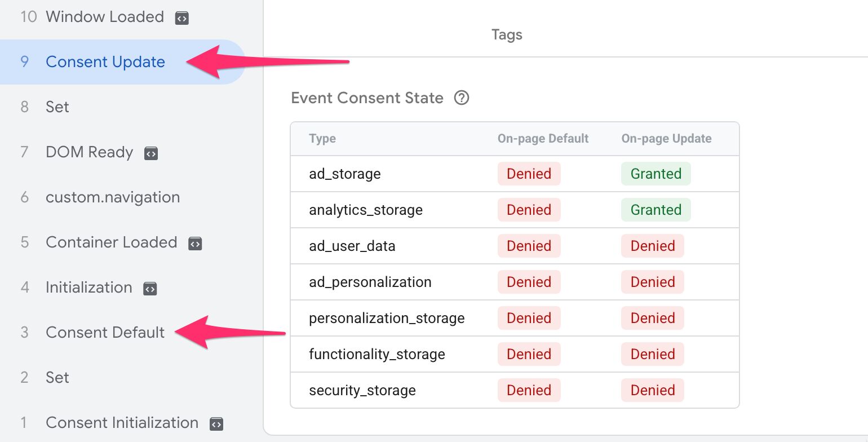The image size is (868, 442).
Task: Click the ad_user_data row label
Action: point(352,246)
